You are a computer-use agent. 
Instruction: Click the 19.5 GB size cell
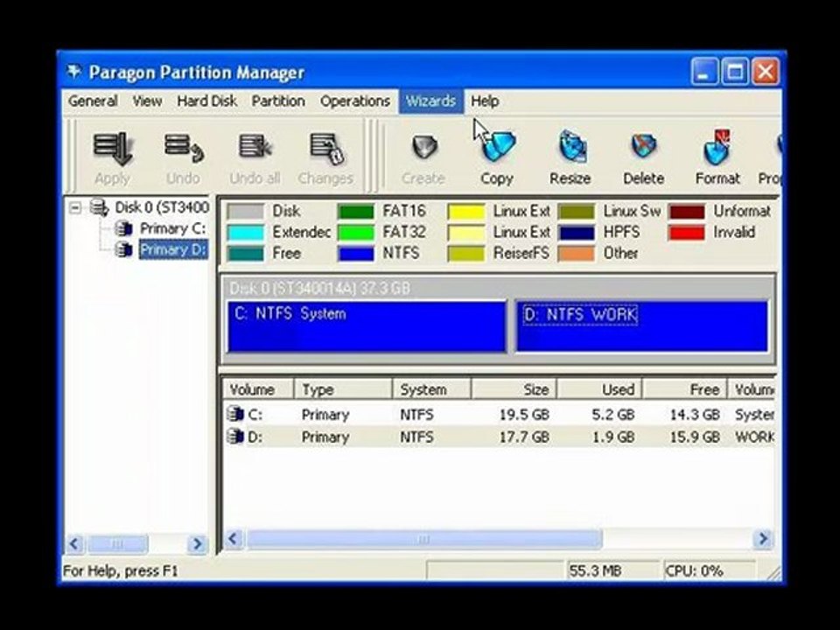[524, 415]
